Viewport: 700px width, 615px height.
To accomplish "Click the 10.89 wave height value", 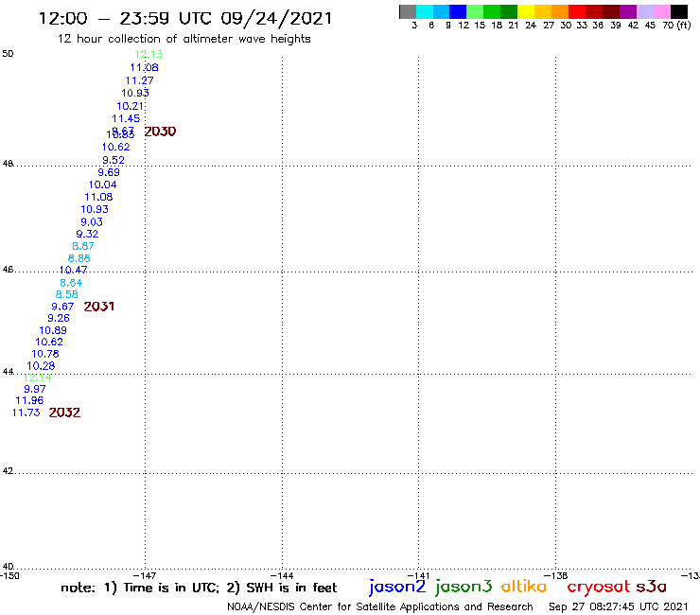I will point(53,330).
